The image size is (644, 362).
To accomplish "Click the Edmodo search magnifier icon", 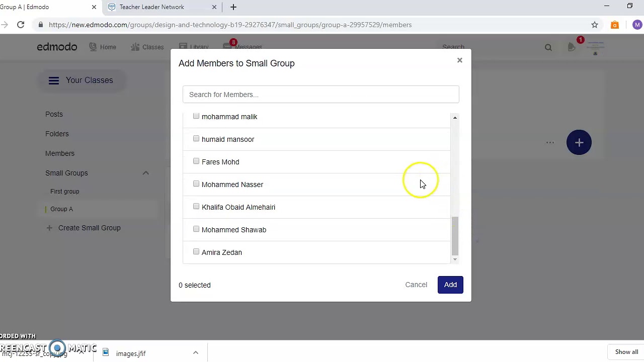I will click(x=548, y=47).
